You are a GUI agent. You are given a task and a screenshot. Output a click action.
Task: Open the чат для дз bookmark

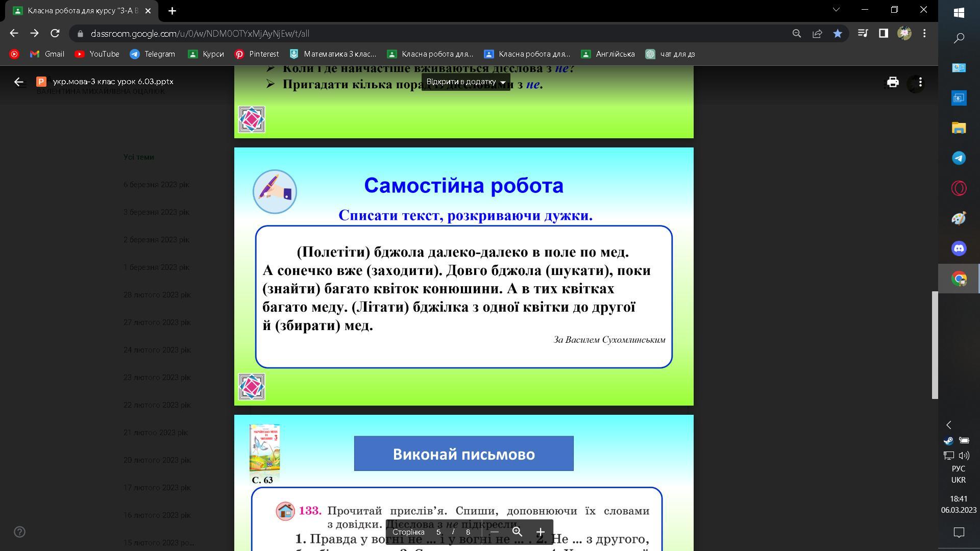(x=670, y=54)
